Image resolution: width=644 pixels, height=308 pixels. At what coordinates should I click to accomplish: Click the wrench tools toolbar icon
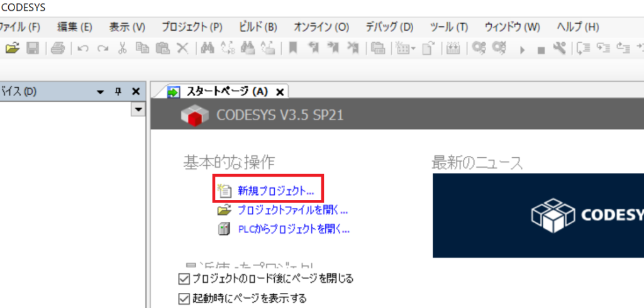click(559, 48)
